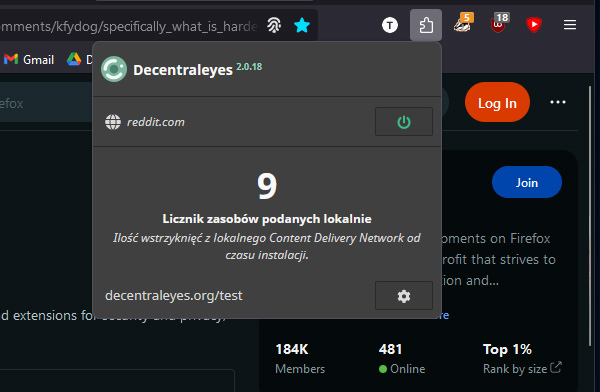Click the 481 Online stat
The height and width of the screenshot is (392, 600).
point(402,359)
